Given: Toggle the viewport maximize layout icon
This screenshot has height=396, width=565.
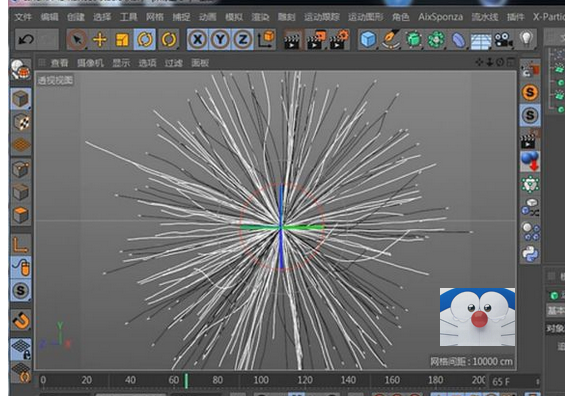Looking at the screenshot, I should [x=510, y=62].
